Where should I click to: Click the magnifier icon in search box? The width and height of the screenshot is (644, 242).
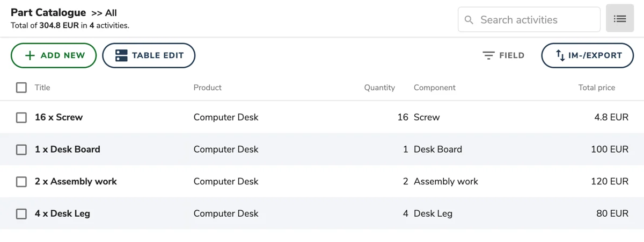tap(469, 20)
